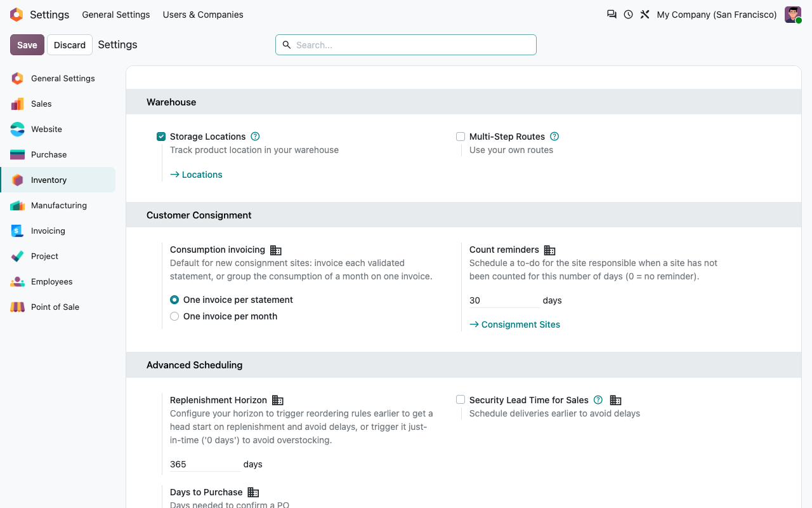Screen dimensions: 812x508
Task: Click the Count reminders days input field
Action: click(x=504, y=300)
